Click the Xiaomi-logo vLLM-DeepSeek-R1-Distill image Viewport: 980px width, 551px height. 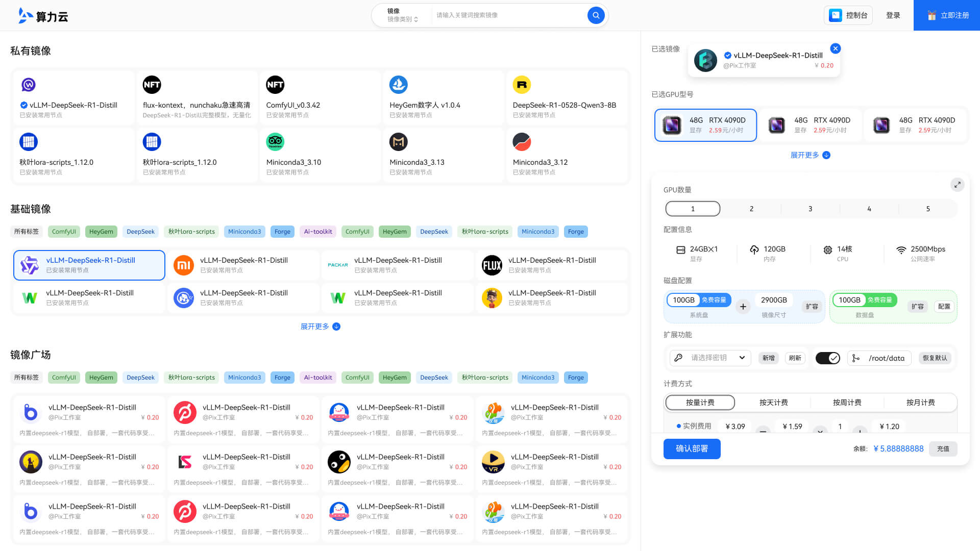(x=243, y=265)
